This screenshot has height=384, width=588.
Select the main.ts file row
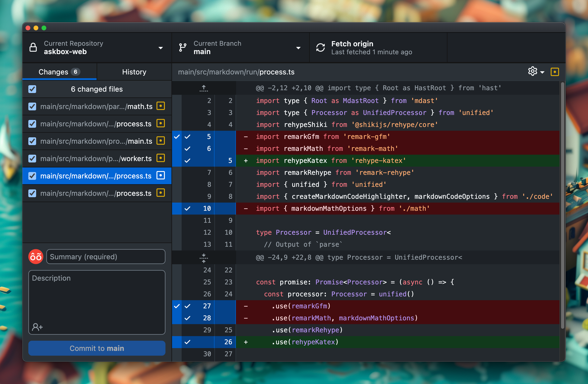click(97, 141)
